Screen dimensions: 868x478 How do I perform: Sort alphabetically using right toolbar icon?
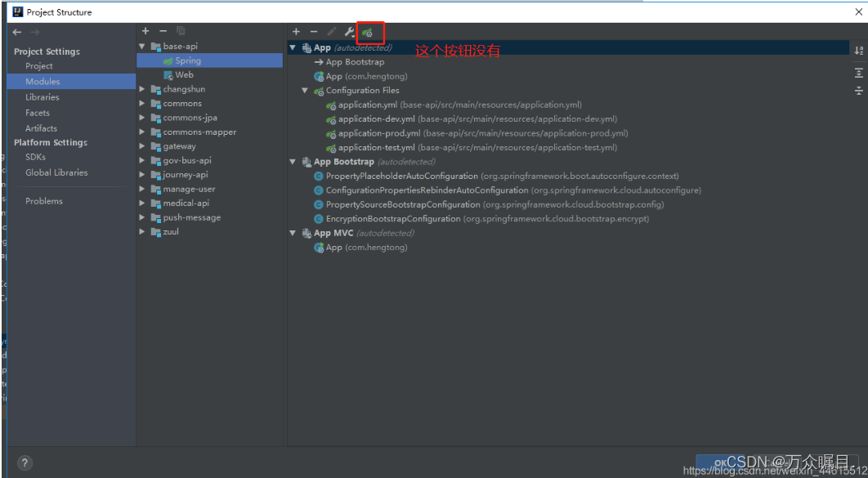pyautogui.click(x=858, y=51)
